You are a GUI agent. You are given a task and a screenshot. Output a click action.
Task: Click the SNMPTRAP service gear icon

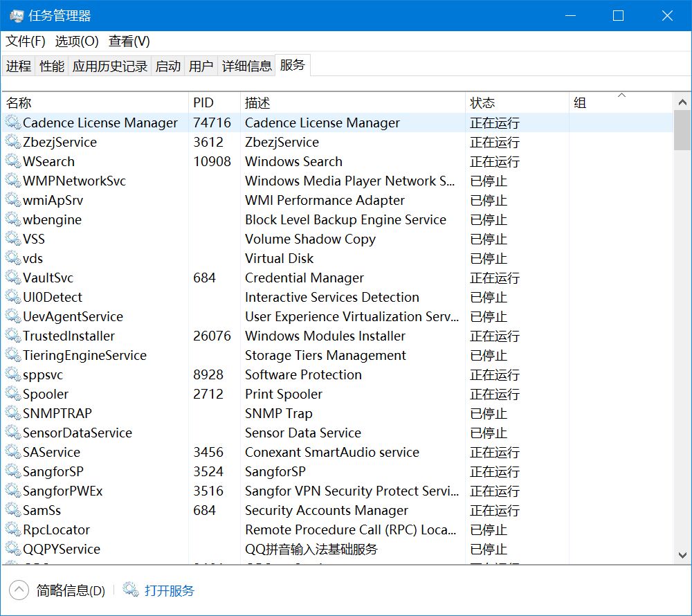tap(12, 413)
